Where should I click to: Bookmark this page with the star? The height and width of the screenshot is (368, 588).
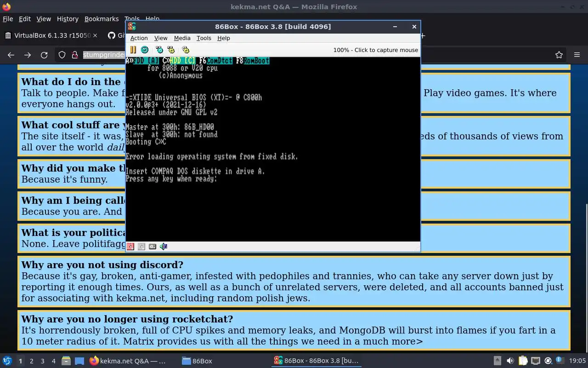[559, 55]
